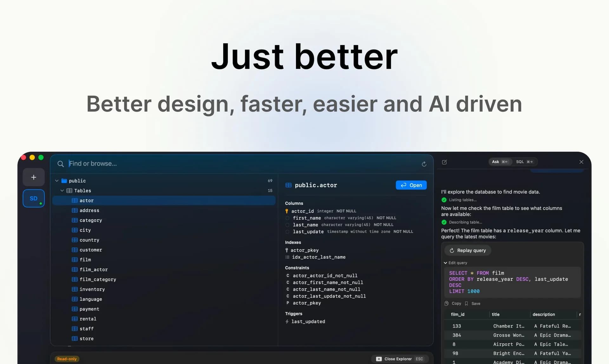
Task: Select the country table
Action: (164, 240)
